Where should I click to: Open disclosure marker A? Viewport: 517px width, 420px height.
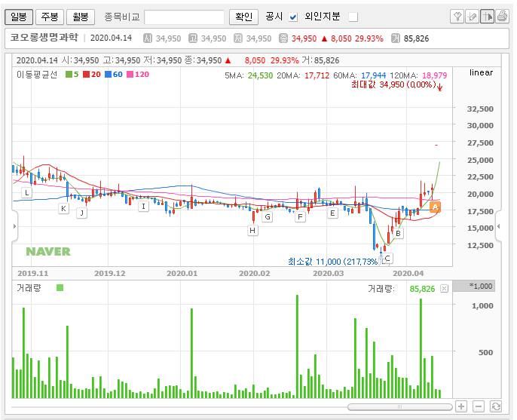coord(436,207)
